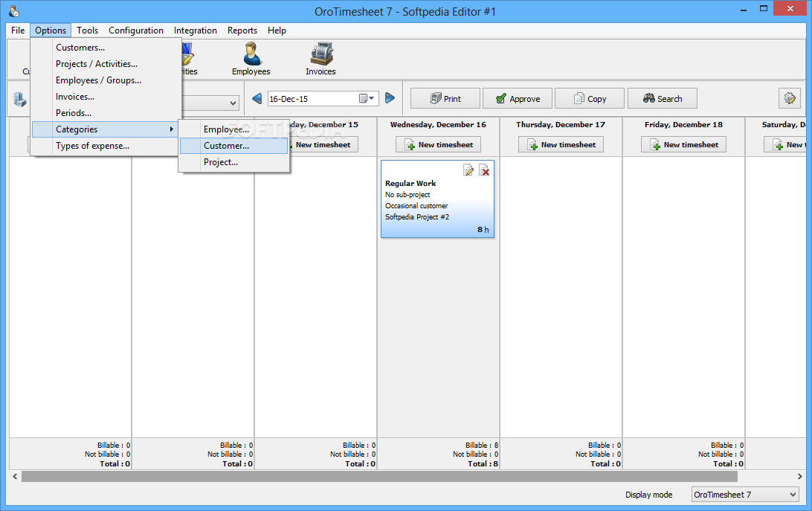This screenshot has width=812, height=511.
Task: Click the Thursday, December 17 column header
Action: tap(561, 124)
